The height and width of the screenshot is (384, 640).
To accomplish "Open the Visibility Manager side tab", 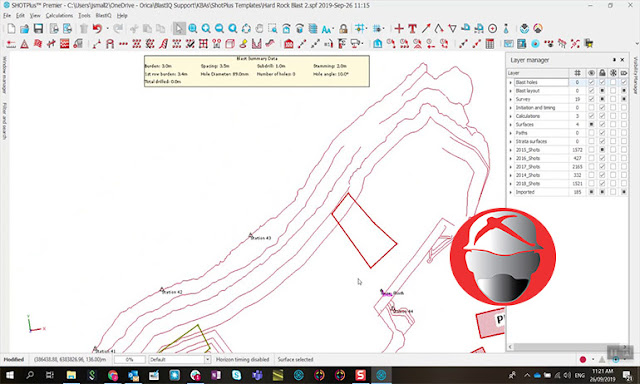I will coord(636,75).
